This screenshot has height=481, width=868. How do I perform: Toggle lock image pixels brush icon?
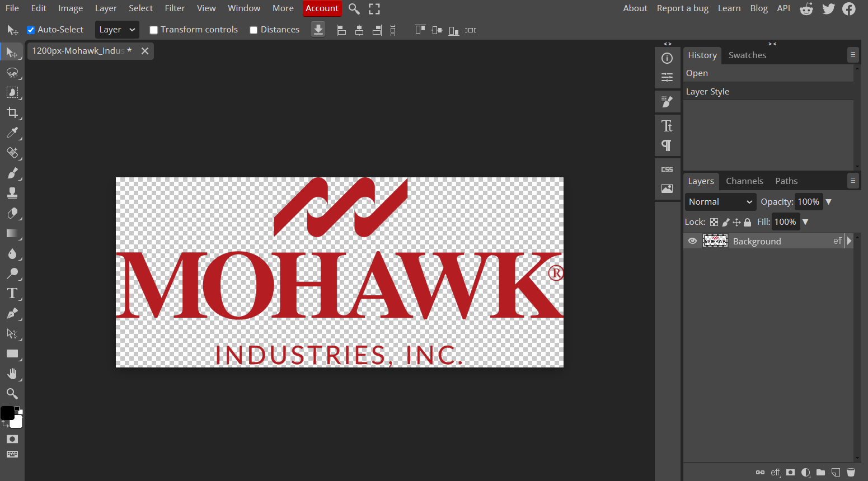pos(726,222)
